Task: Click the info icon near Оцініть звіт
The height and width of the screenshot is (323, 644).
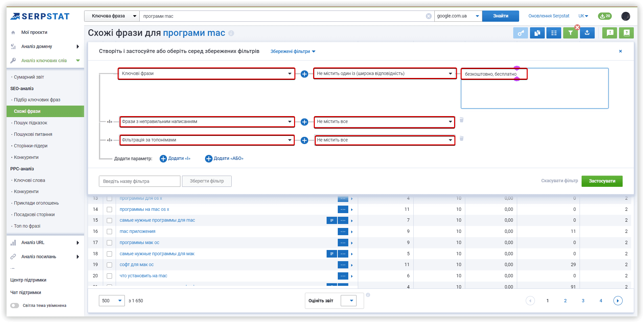Action: pos(368,295)
